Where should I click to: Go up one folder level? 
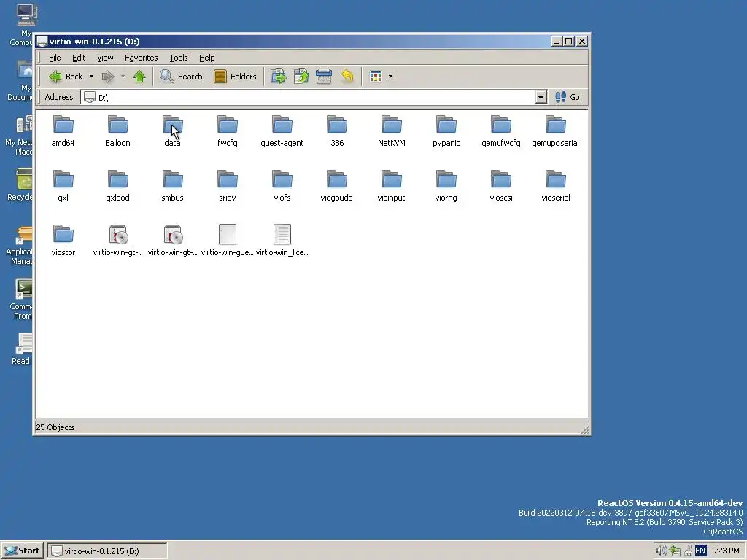coord(139,76)
